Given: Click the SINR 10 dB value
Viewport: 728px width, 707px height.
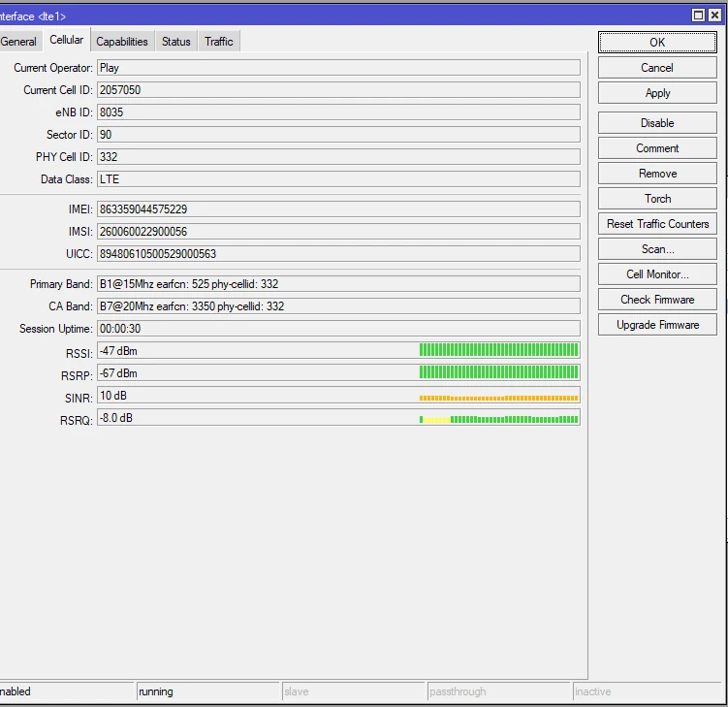Looking at the screenshot, I should (113, 396).
